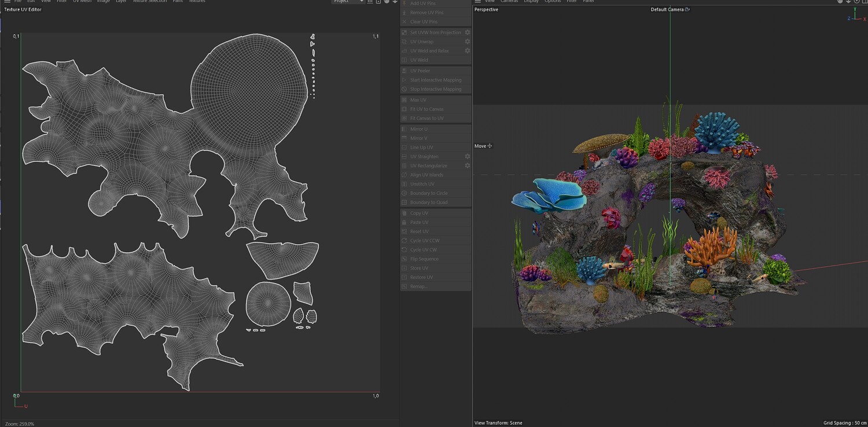Apply Mirror V
868x427 pixels.
click(x=436, y=138)
